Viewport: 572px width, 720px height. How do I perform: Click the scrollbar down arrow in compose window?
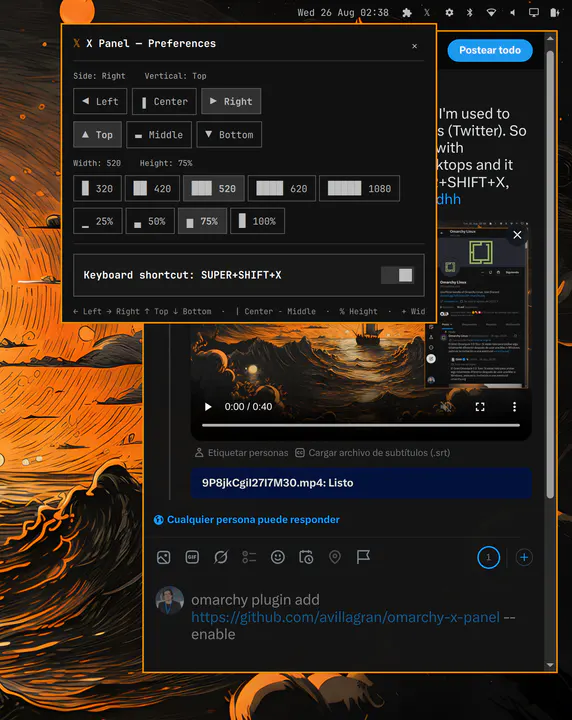550,665
